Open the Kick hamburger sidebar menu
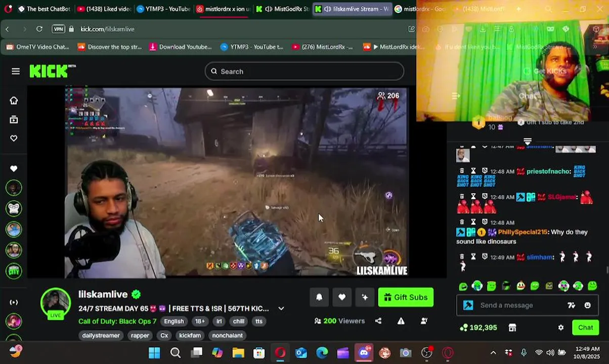The image size is (609, 364). pyautogui.click(x=16, y=71)
